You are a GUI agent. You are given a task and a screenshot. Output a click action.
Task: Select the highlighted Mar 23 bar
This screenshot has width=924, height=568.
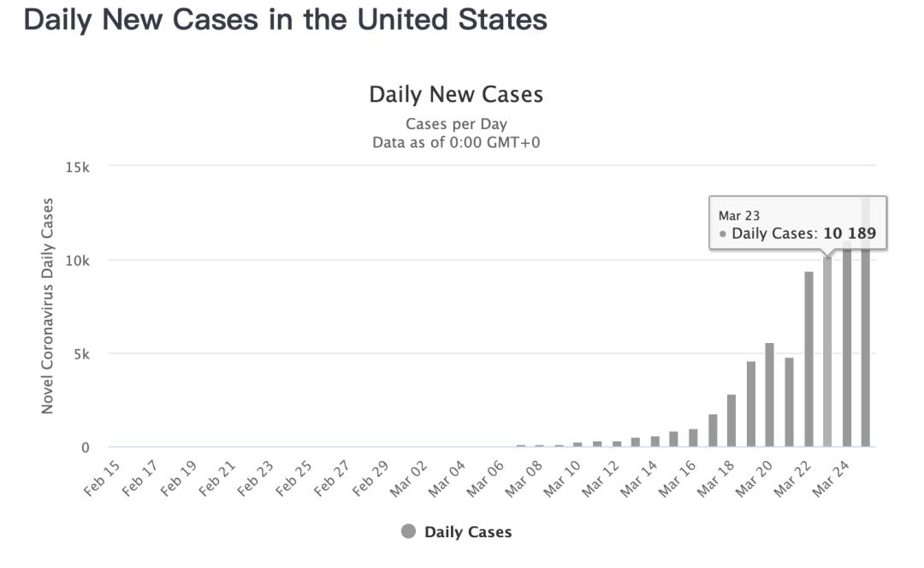point(827,352)
